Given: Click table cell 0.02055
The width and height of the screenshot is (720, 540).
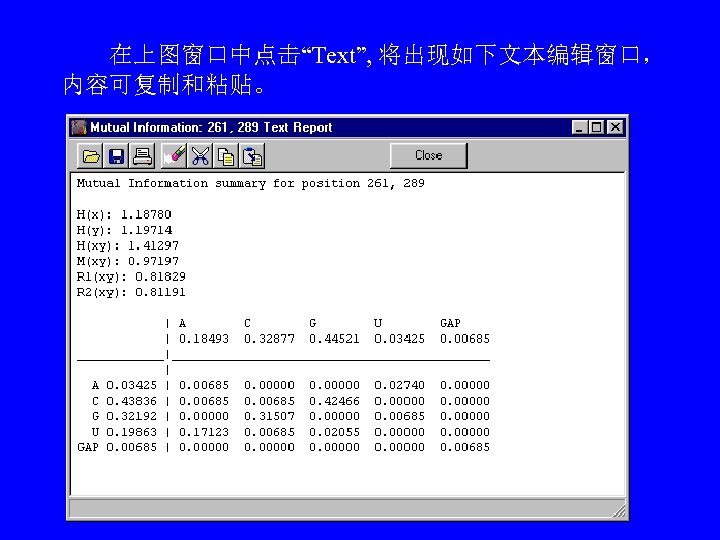Looking at the screenshot, I should [334, 432].
